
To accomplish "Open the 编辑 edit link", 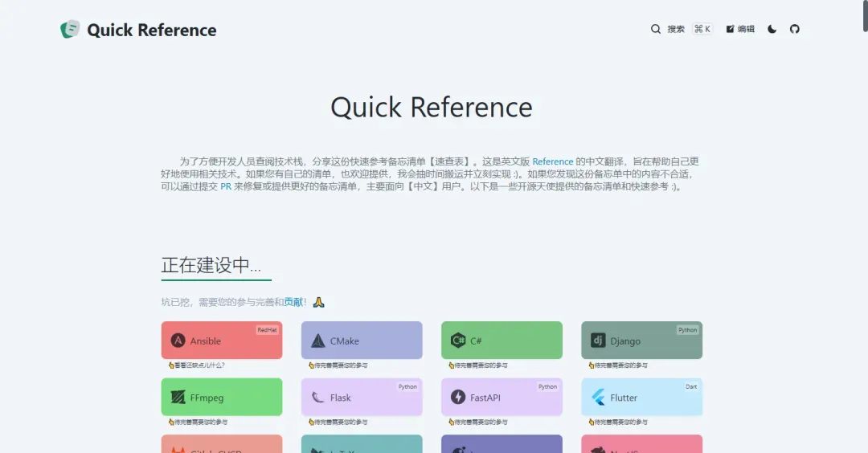I will point(740,29).
